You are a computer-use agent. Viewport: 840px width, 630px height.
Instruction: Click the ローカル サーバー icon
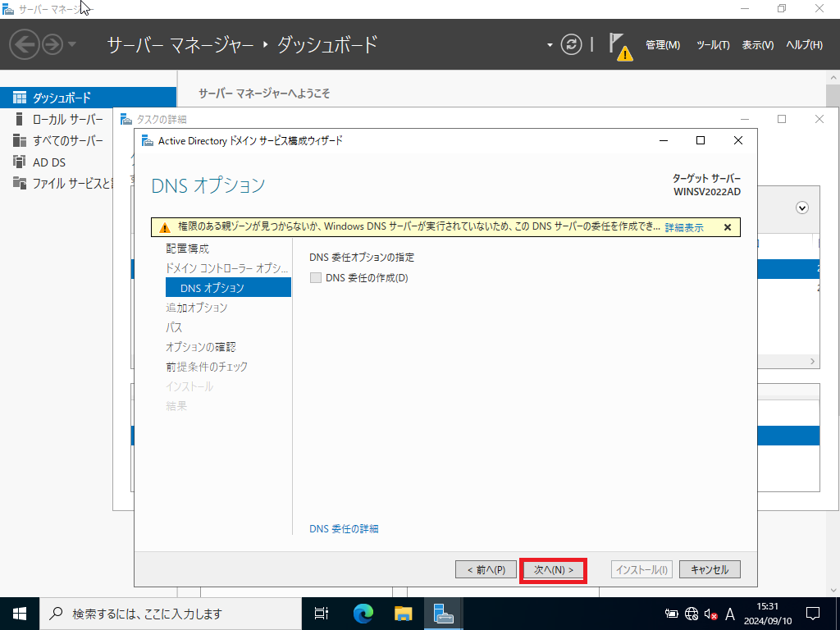tap(20, 119)
